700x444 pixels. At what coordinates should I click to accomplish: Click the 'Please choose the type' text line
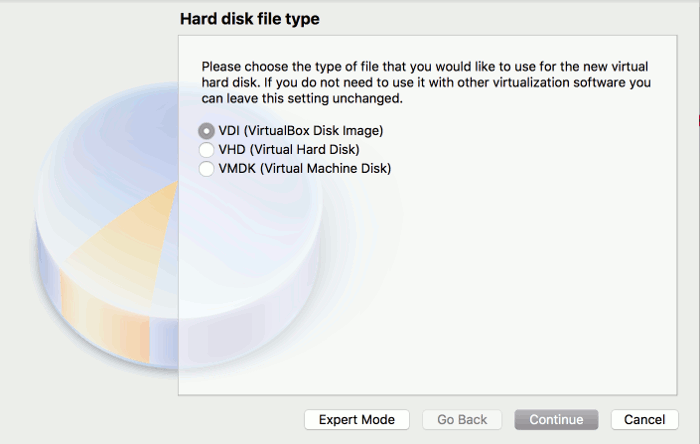click(425, 66)
